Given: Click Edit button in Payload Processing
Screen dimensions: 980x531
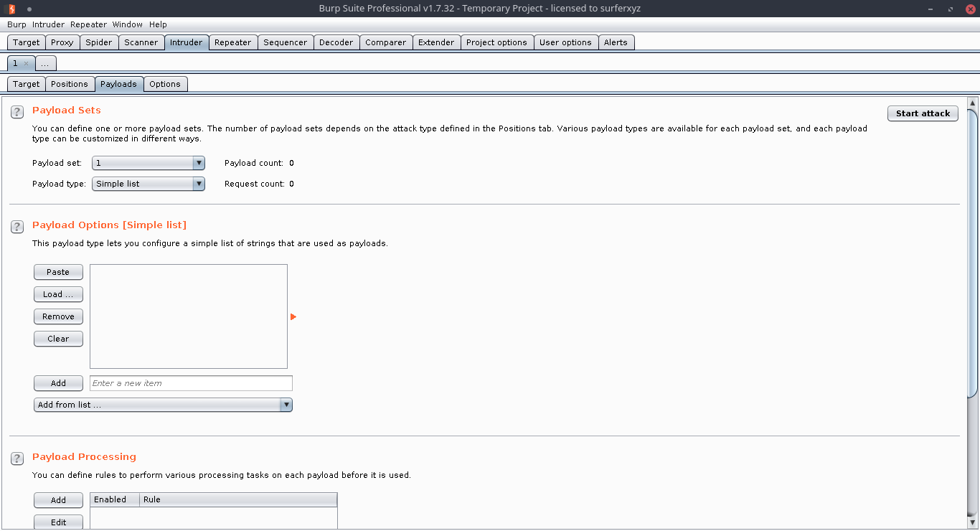Looking at the screenshot, I should (58, 522).
